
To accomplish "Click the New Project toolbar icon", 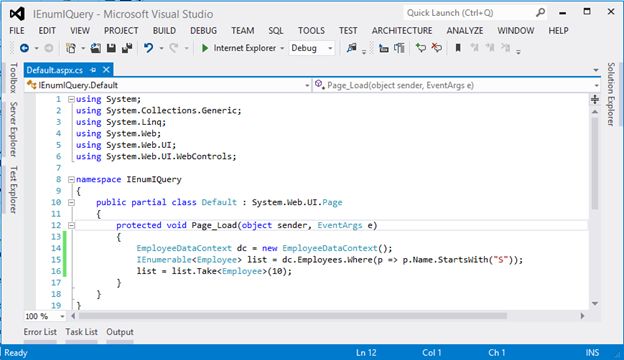I will point(71,48).
